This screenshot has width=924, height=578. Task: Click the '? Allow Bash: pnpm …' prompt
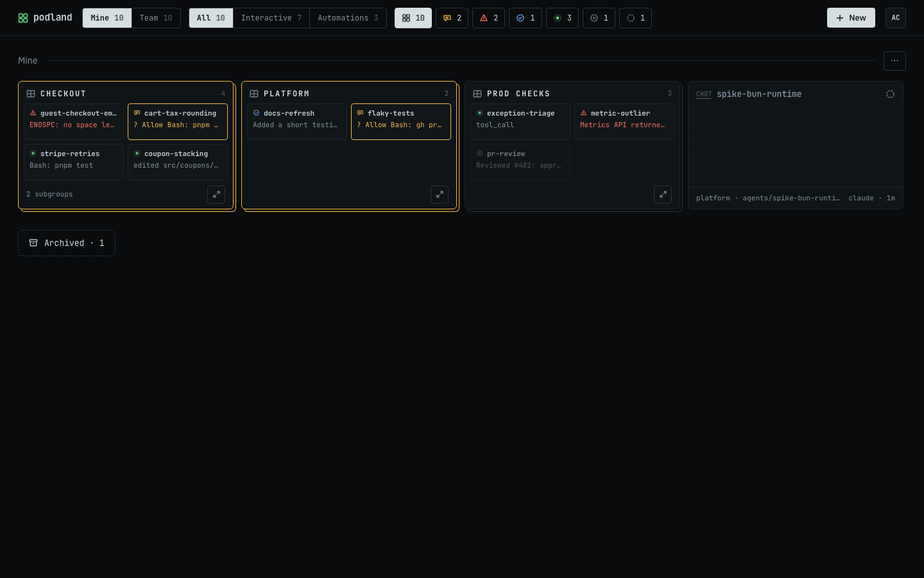click(176, 125)
